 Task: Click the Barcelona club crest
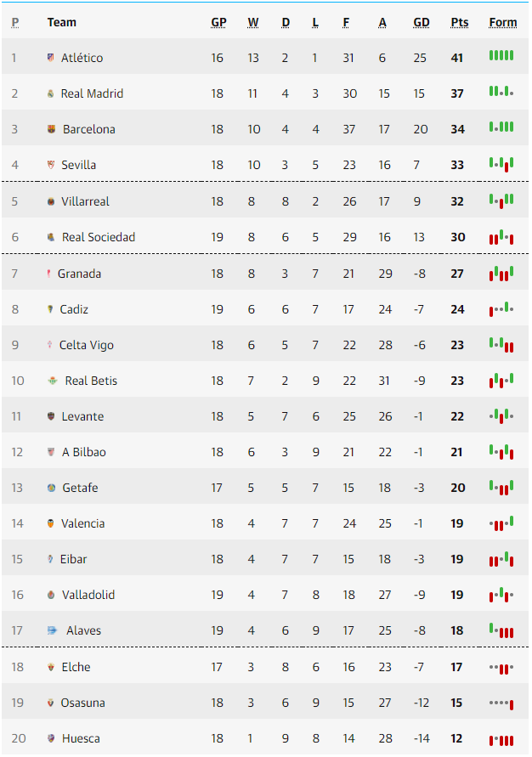click(x=51, y=129)
